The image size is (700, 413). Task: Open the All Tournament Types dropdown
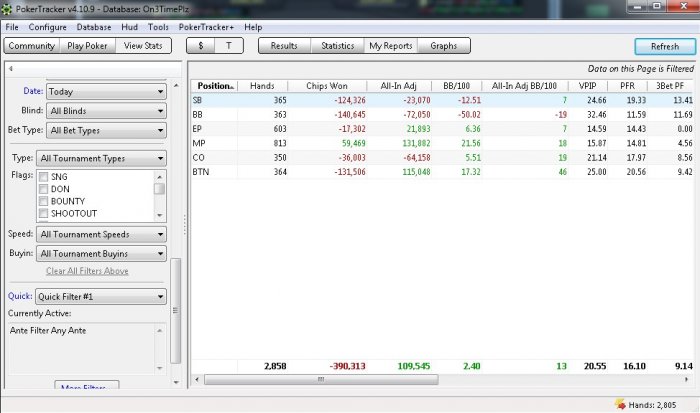101,159
